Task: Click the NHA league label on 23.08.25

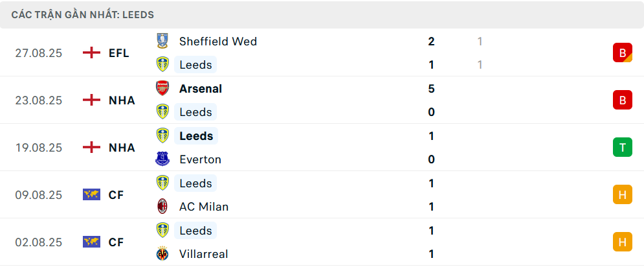Action: [122, 100]
